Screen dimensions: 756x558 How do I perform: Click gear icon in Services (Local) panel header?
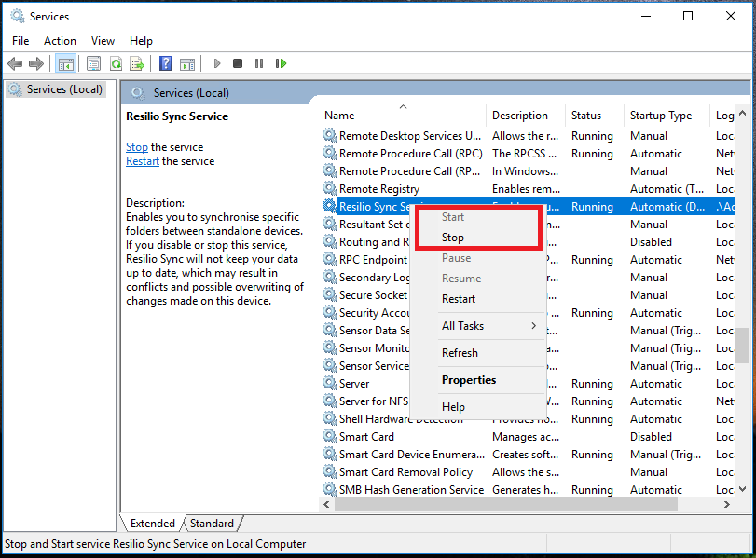tap(138, 93)
